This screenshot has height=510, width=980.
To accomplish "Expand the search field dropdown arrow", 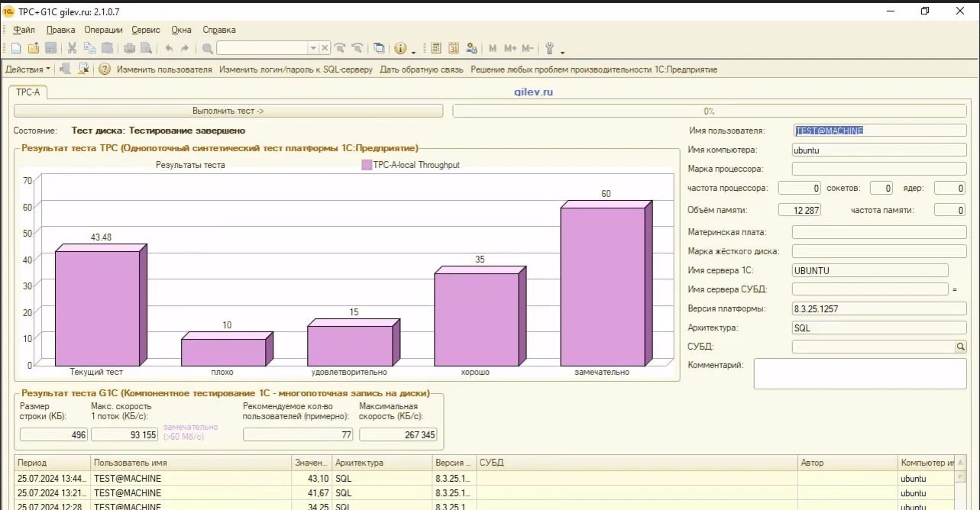I will [313, 48].
